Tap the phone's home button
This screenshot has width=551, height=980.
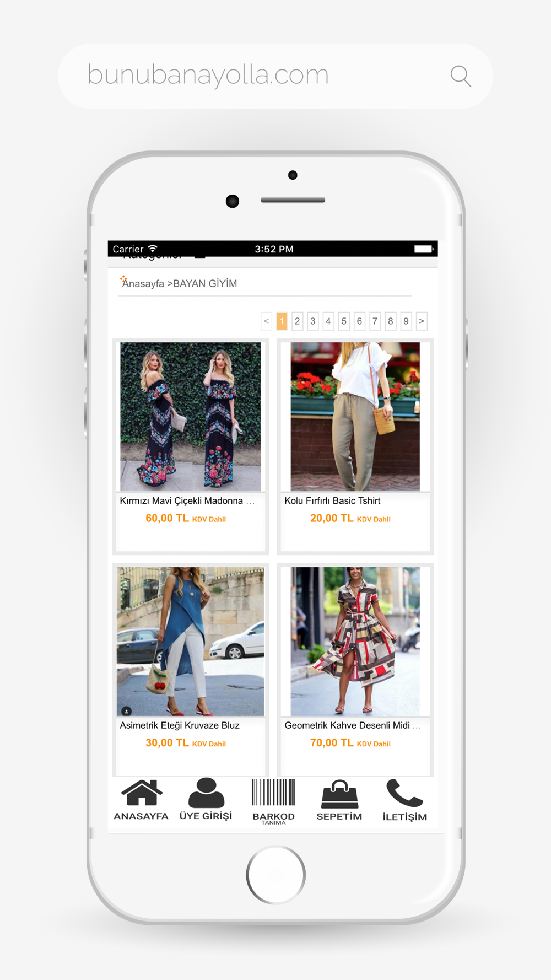(276, 875)
